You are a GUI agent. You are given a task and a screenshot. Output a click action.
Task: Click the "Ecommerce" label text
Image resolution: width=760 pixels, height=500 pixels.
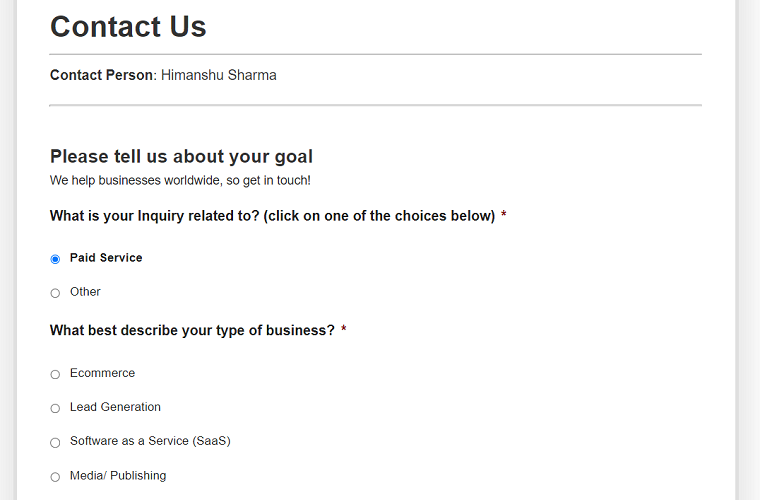[x=102, y=373]
